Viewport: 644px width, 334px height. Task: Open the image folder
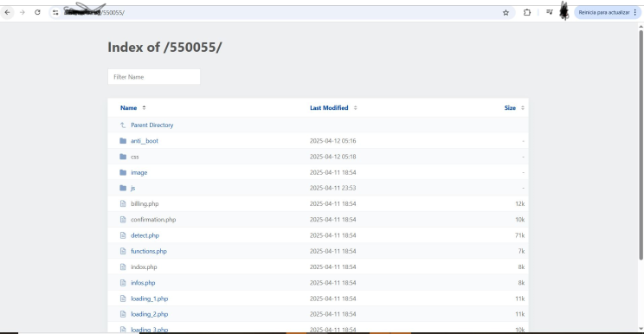coord(138,172)
